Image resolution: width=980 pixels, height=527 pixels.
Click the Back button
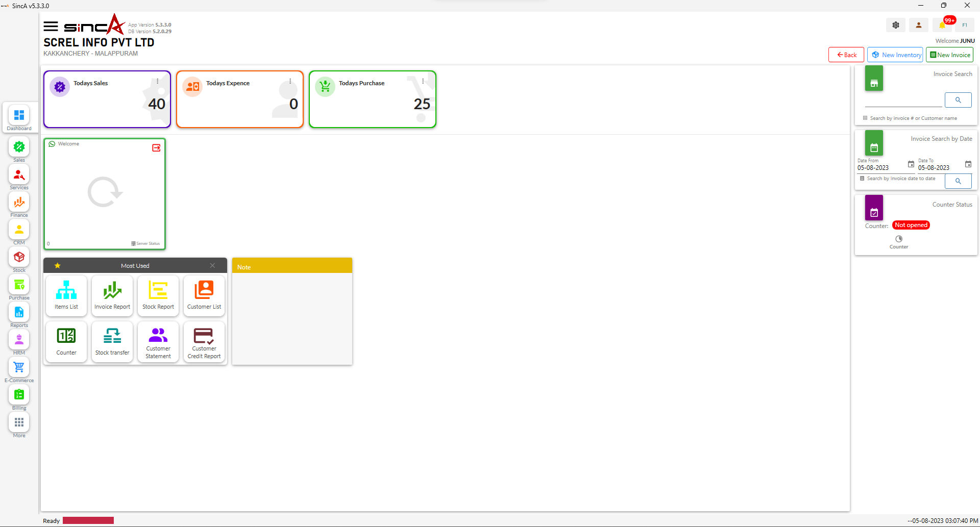tap(846, 55)
